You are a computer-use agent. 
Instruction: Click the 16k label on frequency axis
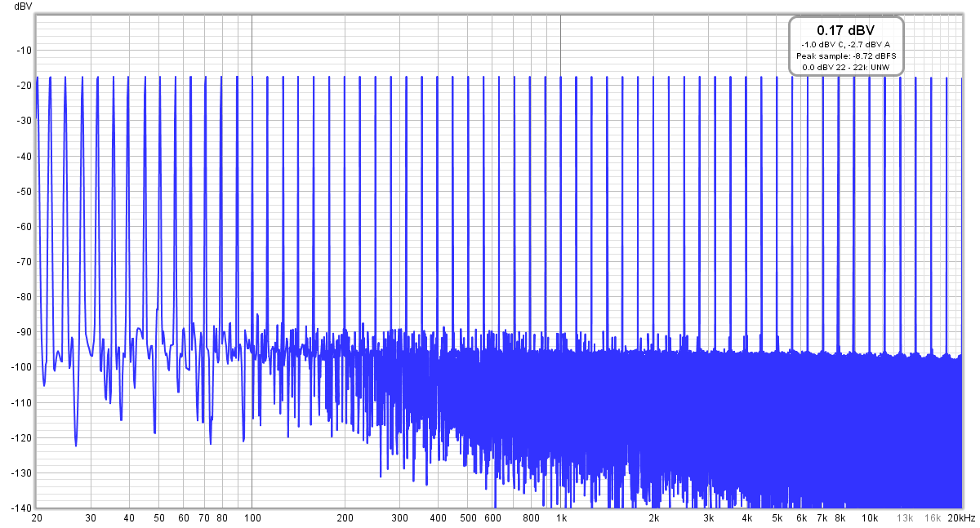[x=933, y=518]
